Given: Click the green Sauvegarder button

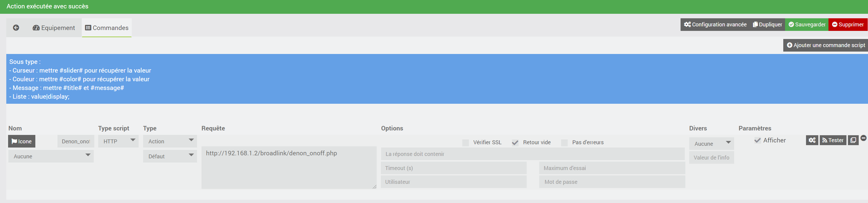Looking at the screenshot, I should (807, 25).
